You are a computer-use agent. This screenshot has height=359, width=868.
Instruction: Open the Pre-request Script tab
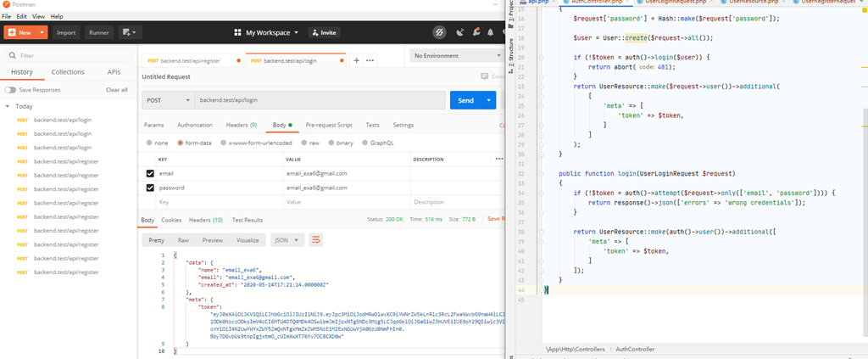pos(329,126)
